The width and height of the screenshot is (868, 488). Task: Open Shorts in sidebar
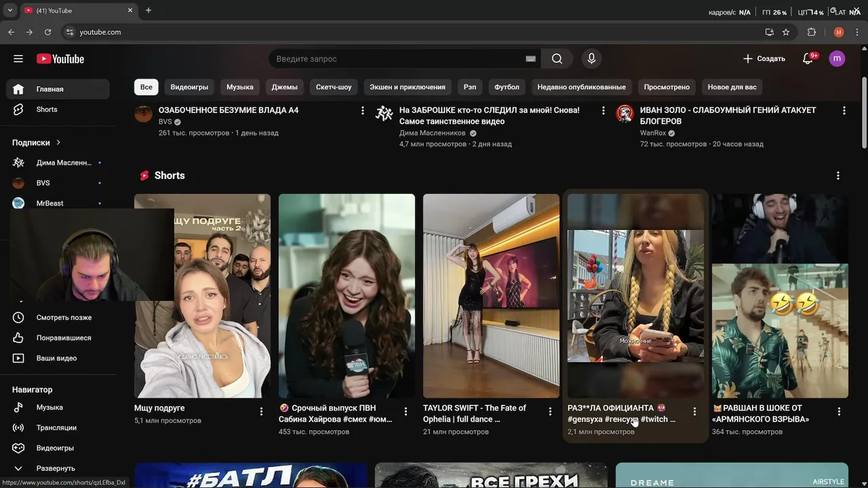pos(58,109)
